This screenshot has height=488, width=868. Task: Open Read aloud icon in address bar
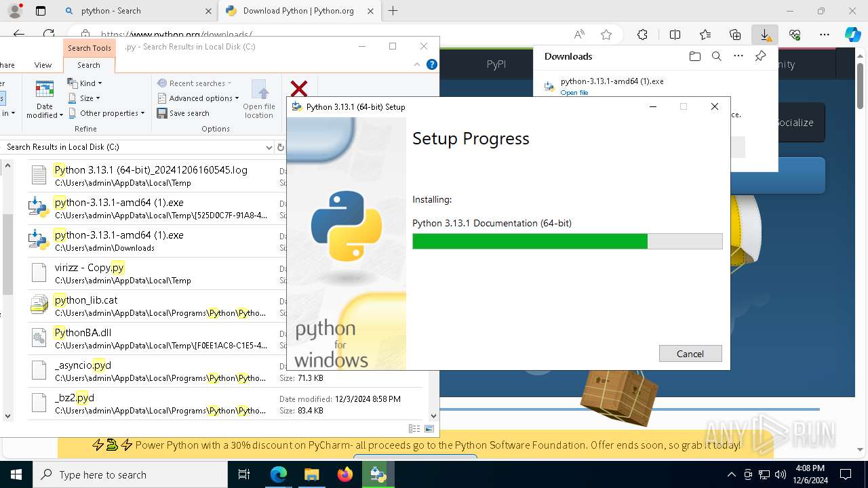point(579,35)
